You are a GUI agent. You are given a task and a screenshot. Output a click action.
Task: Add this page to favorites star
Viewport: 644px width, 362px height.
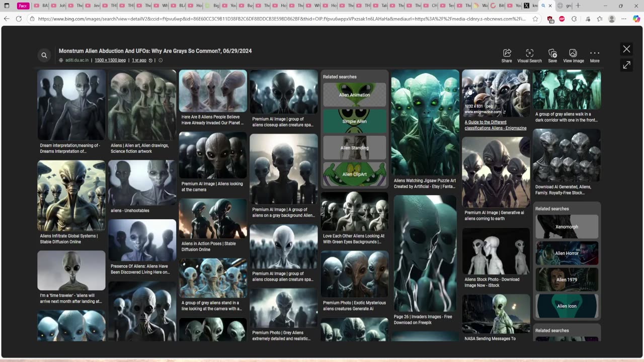coord(535,19)
